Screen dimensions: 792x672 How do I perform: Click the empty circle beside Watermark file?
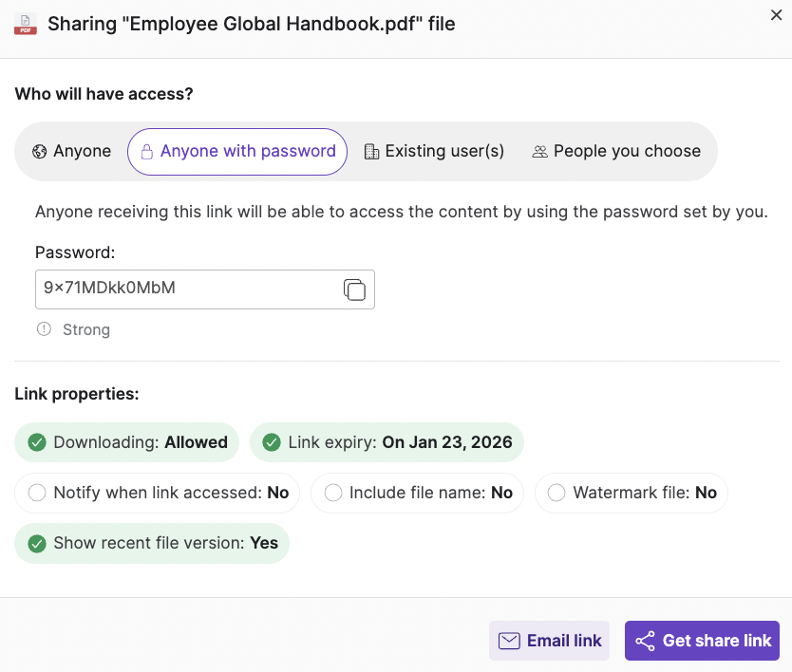[556, 494]
